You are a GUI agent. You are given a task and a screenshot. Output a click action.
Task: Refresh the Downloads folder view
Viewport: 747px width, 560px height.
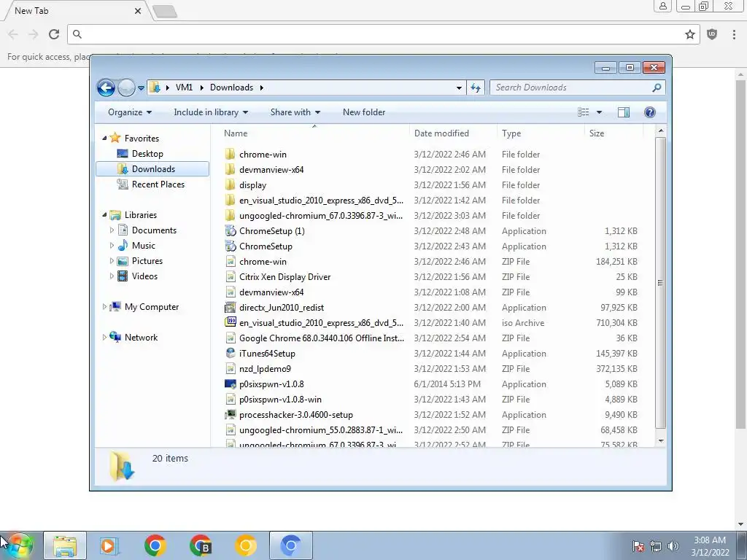476,87
